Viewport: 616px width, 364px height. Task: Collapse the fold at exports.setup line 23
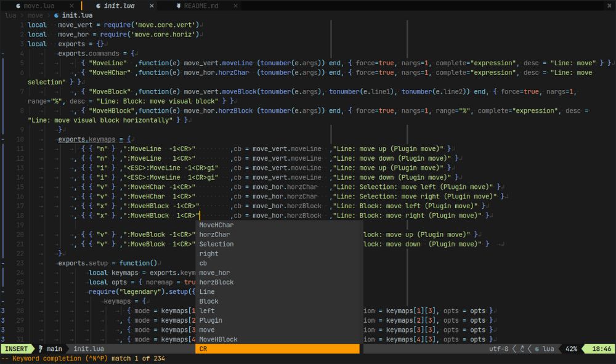tap(2, 263)
